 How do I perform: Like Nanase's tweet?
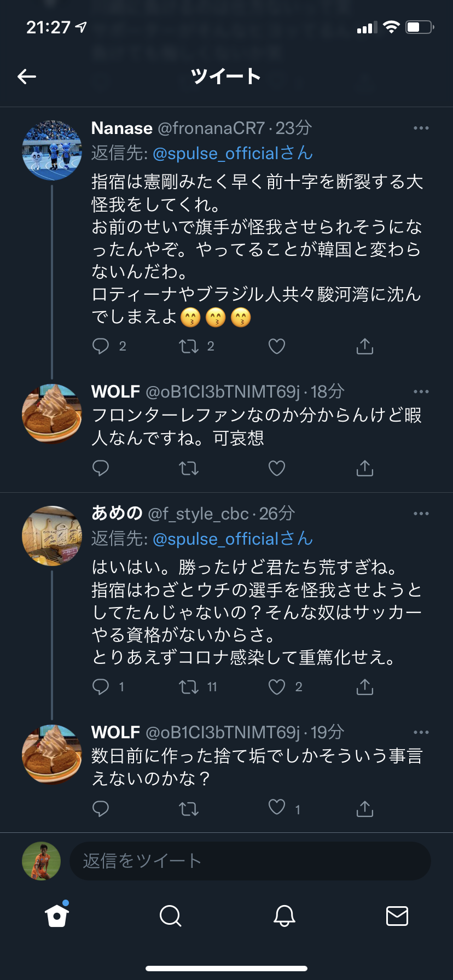pyautogui.click(x=277, y=346)
